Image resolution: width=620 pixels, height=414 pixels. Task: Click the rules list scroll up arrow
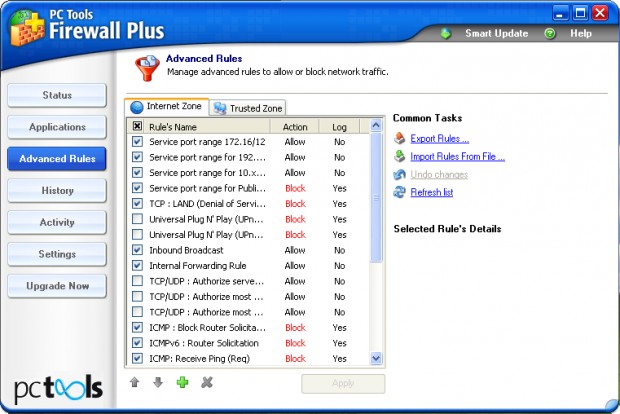click(x=376, y=125)
